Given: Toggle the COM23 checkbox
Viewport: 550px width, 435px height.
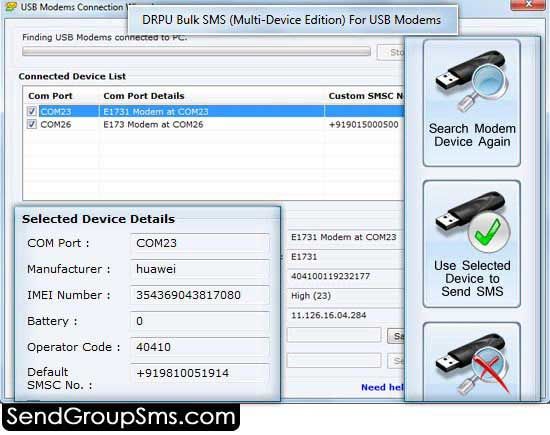Looking at the screenshot, I should click(32, 111).
